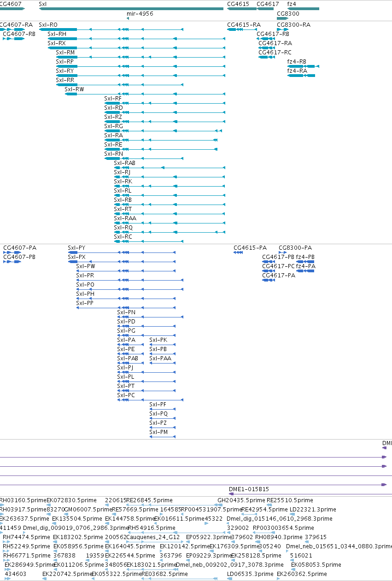Select polypeptide Sxl-PY
Screen dimensions: 392x581
pyautogui.click(x=77, y=248)
